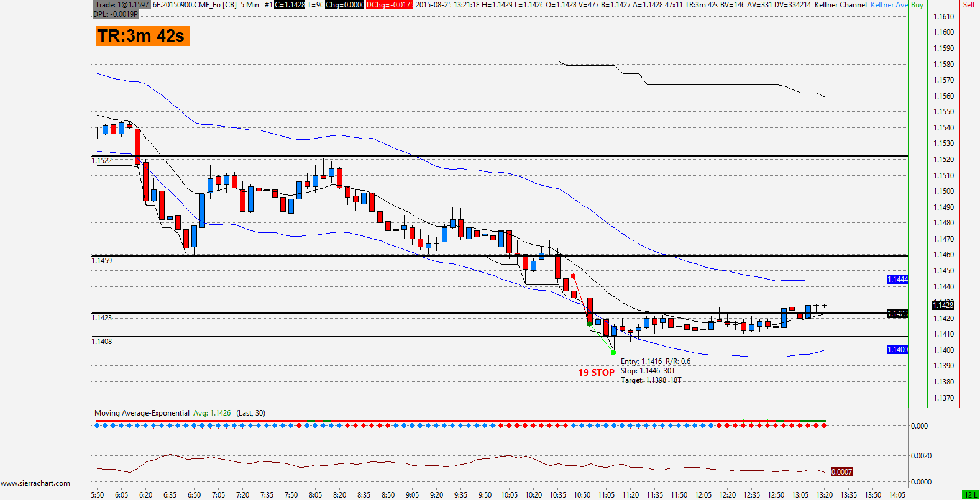Click the Entry: 1.1416 R/R: 0.6 text
980x500 pixels.
[656, 361]
